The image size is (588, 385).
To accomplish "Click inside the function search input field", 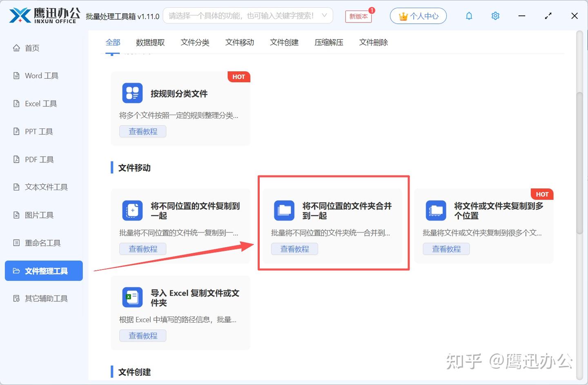I will (245, 15).
